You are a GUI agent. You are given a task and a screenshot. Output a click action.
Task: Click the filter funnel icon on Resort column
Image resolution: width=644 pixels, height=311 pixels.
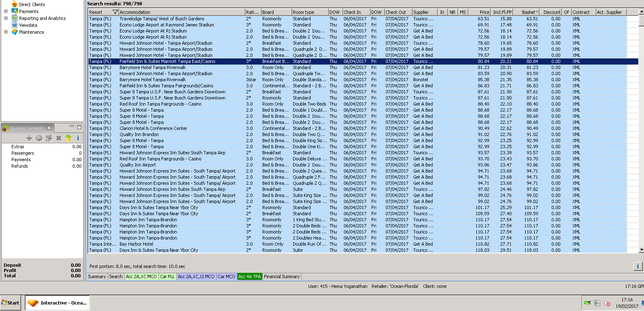pyautogui.click(x=115, y=12)
